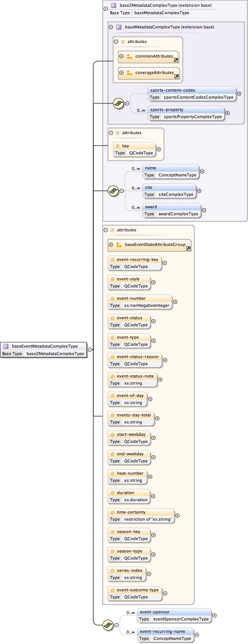The width and height of the screenshot is (248, 644).
Task: Click the sequence compositor icon beside sports-content-codes
Action: click(x=118, y=104)
